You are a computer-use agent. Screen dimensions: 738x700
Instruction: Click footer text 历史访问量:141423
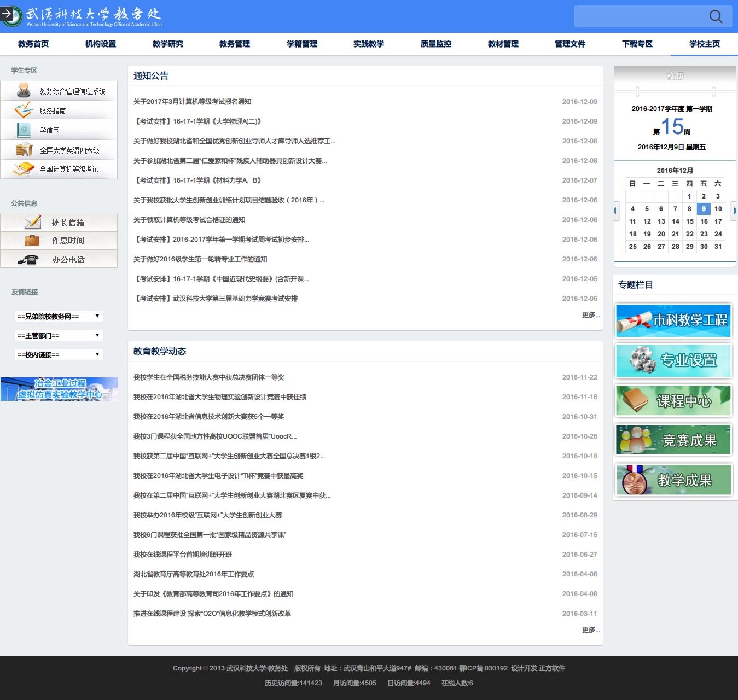293,683
